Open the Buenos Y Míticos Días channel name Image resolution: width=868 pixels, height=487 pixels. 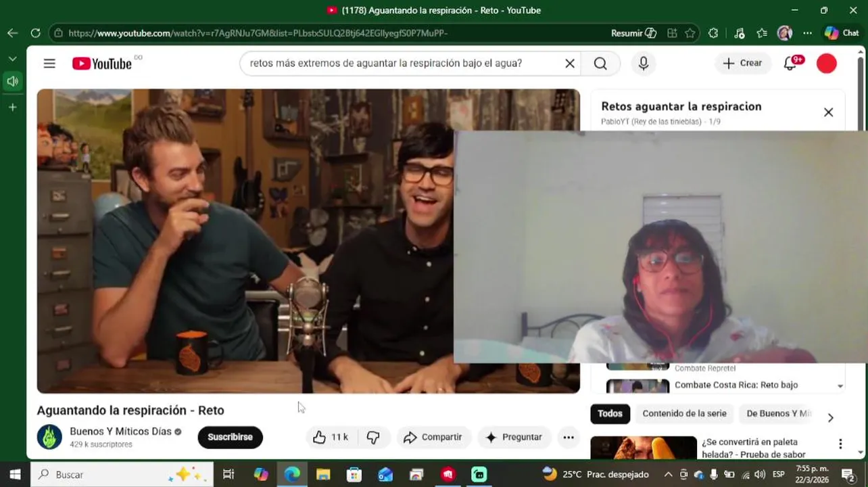tap(121, 432)
